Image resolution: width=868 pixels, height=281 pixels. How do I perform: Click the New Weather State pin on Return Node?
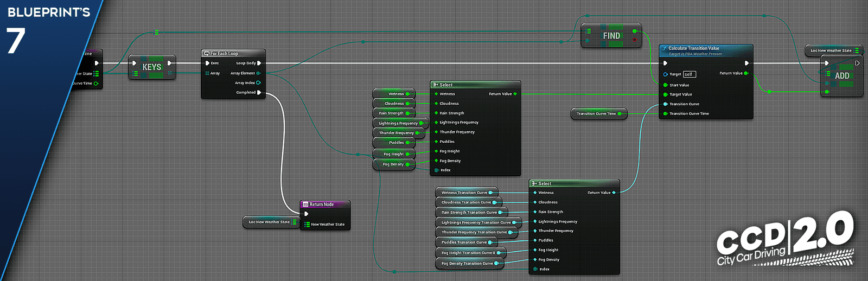[x=307, y=225]
